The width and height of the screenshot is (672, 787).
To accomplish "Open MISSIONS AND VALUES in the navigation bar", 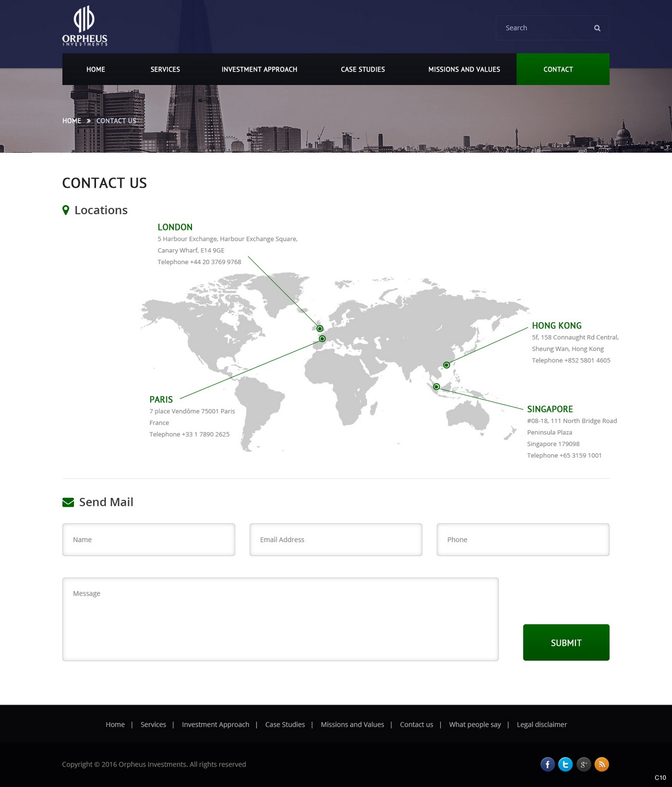I will (x=464, y=69).
